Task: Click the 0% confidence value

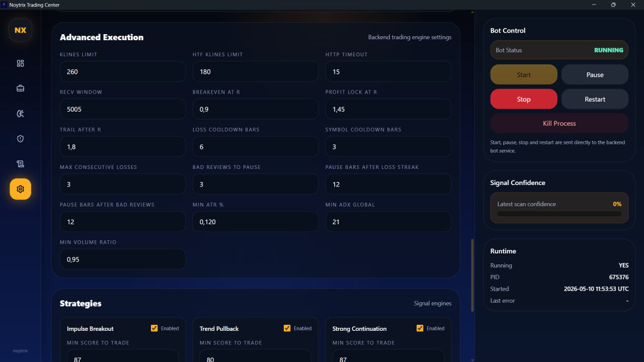Action: coord(617,204)
